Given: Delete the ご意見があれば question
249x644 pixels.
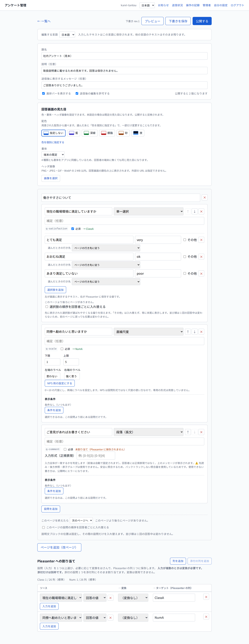Looking at the screenshot, I should (x=201, y=432).
